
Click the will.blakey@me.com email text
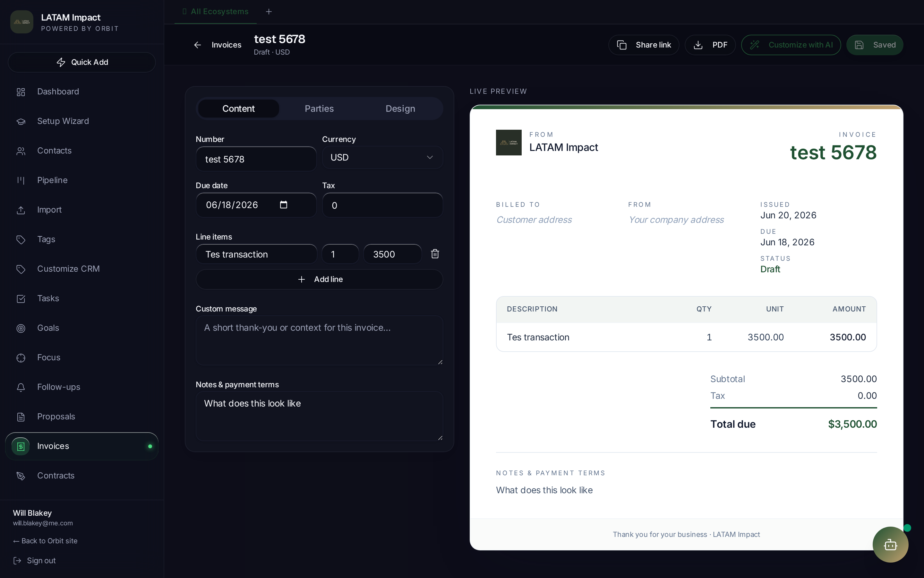43,523
